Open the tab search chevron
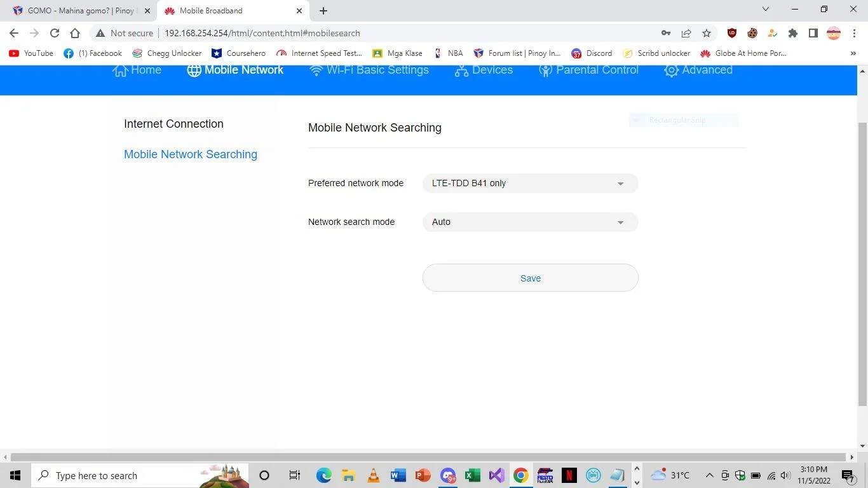Viewport: 868px width, 488px height. click(766, 10)
